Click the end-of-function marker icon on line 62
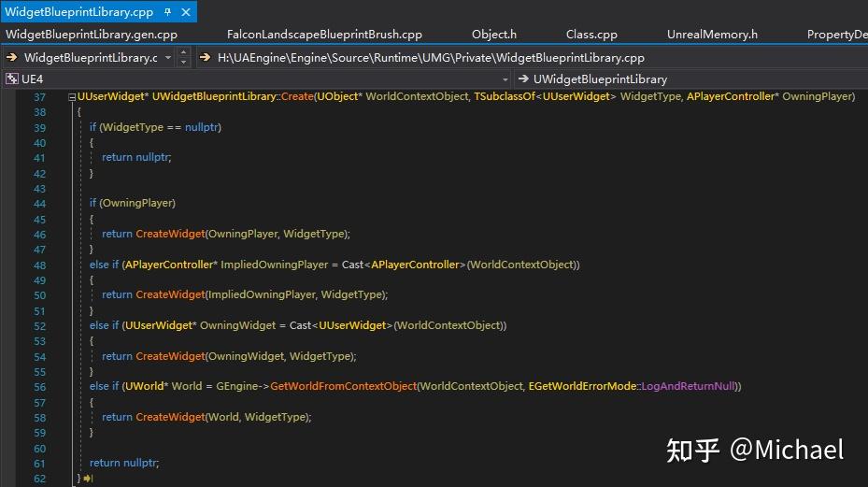 (x=88, y=479)
